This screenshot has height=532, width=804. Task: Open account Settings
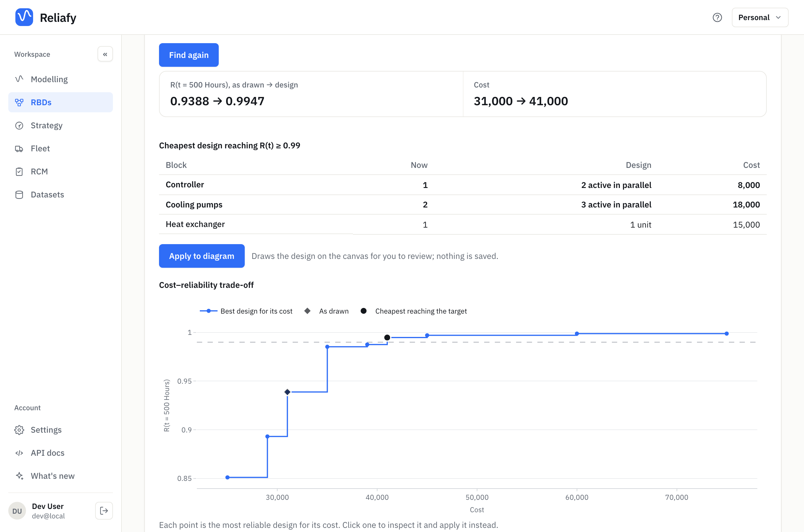(60, 430)
